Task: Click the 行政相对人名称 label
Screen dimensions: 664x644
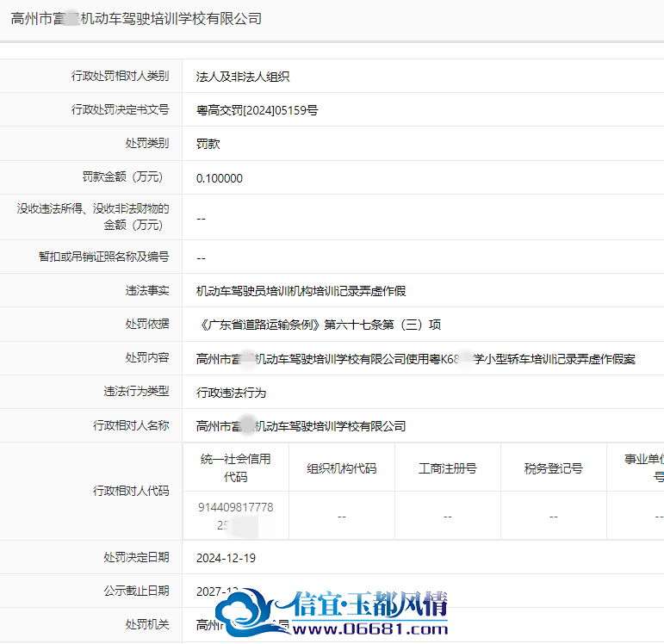Action: coord(131,425)
